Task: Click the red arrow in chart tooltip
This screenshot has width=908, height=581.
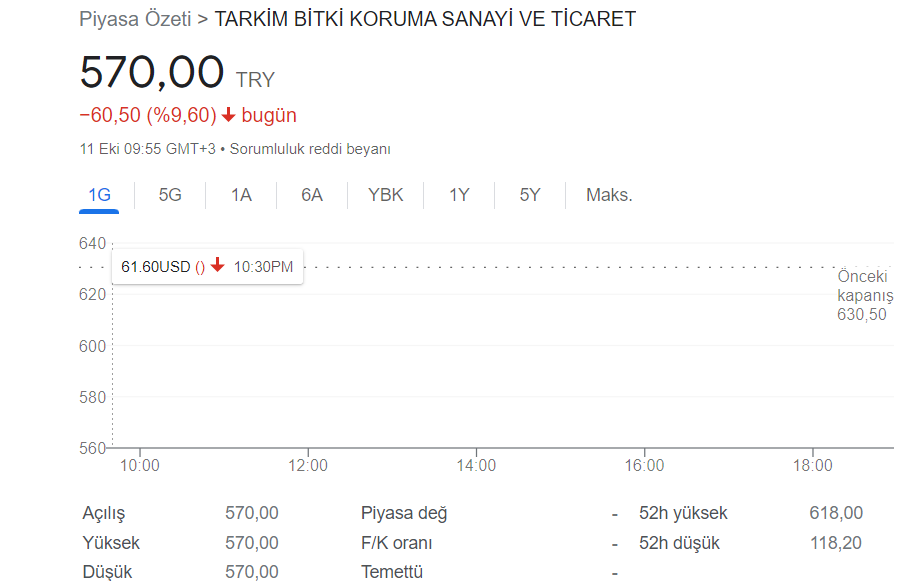Action: coord(218,265)
